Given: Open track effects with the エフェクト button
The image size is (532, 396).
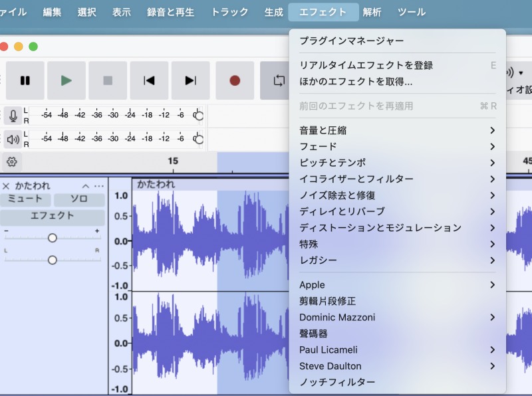Looking at the screenshot, I should tap(53, 217).
